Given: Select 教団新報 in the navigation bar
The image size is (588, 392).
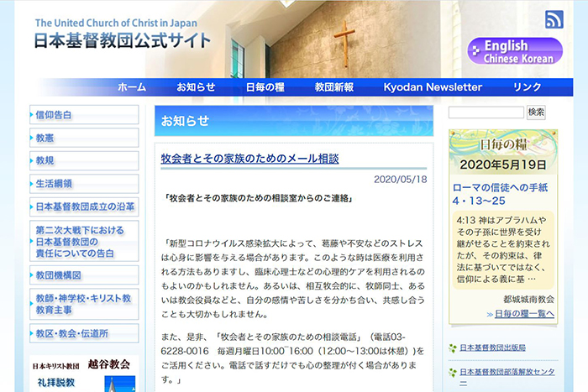Looking at the screenshot, I should 334,87.
